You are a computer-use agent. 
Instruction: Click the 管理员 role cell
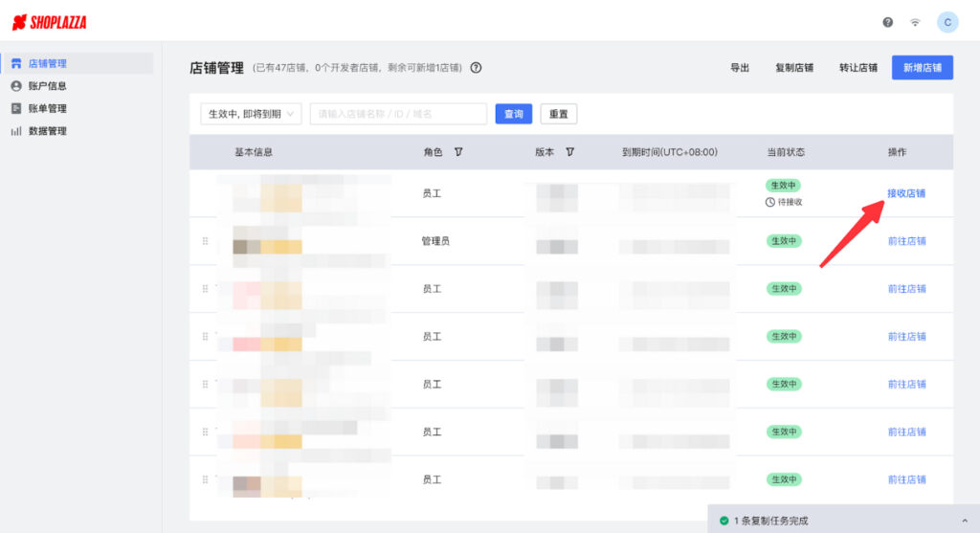point(435,241)
